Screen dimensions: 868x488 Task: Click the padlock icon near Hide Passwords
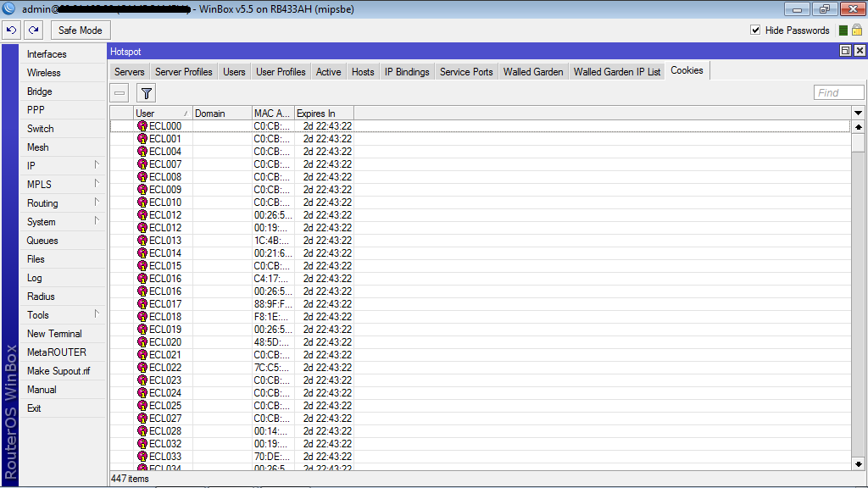857,30
